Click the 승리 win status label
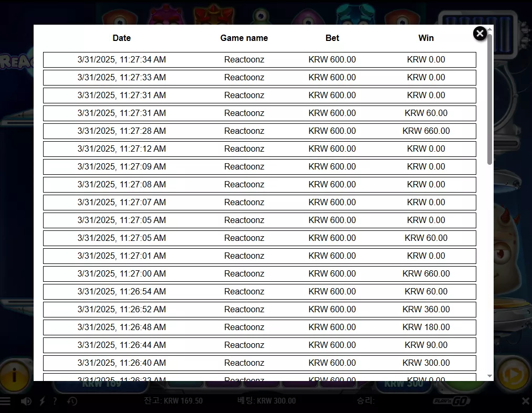The height and width of the screenshot is (413, 532). click(x=365, y=401)
